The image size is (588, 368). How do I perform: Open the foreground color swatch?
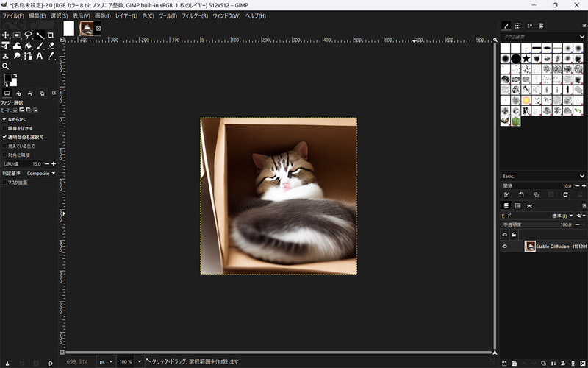pos(8,78)
